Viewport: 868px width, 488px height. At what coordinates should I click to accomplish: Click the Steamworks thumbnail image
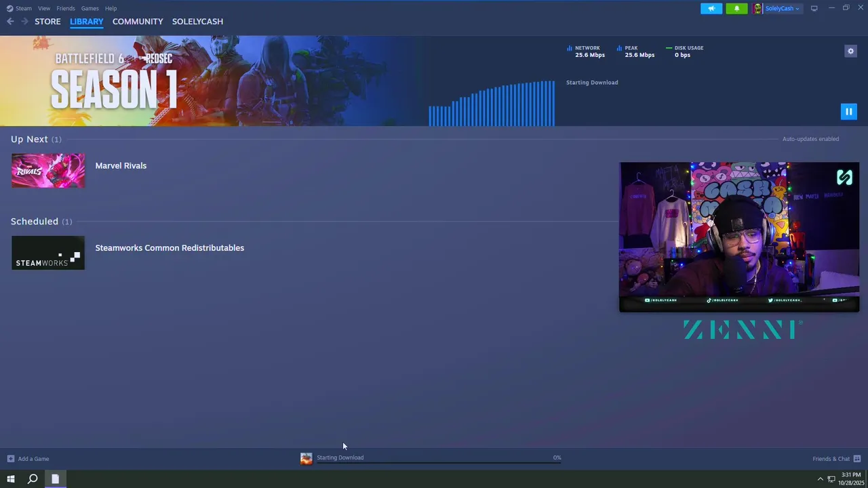tap(48, 253)
